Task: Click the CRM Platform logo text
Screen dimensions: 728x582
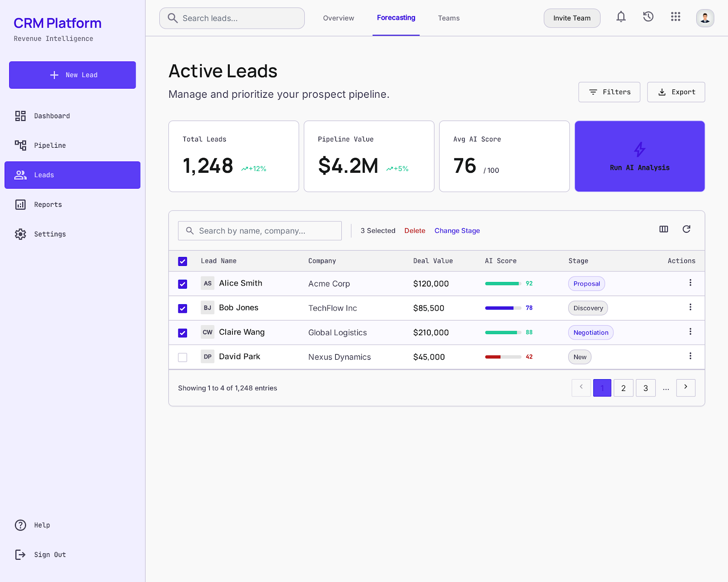Action: tap(57, 23)
